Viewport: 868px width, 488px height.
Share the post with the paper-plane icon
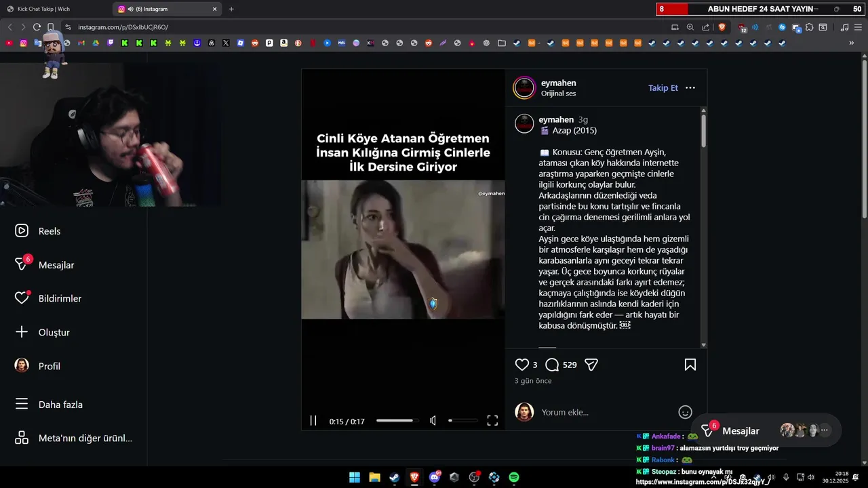[591, 365]
